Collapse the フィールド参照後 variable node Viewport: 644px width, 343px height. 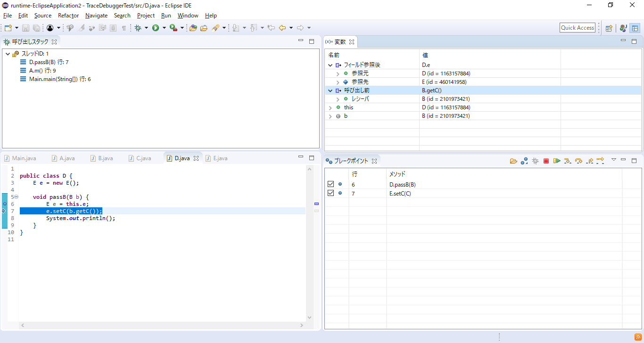pos(330,65)
